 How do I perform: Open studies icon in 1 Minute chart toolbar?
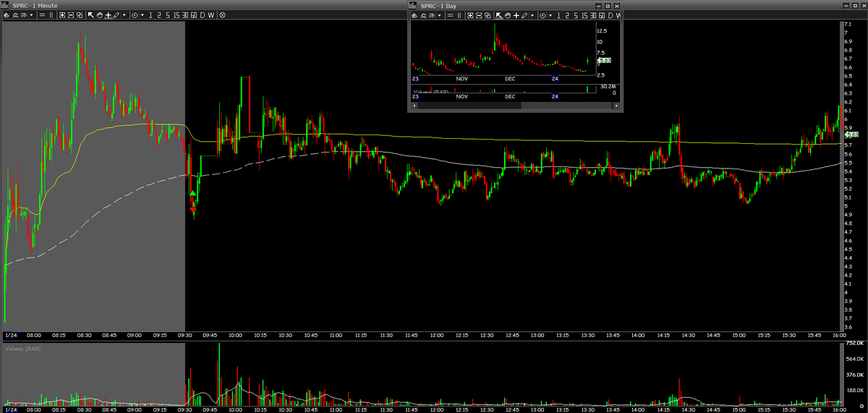(15, 14)
